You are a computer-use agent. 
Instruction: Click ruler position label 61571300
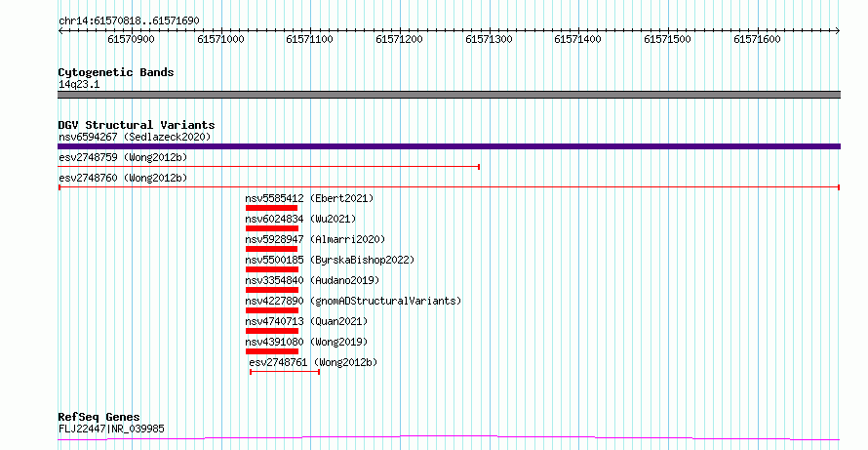pos(489,39)
